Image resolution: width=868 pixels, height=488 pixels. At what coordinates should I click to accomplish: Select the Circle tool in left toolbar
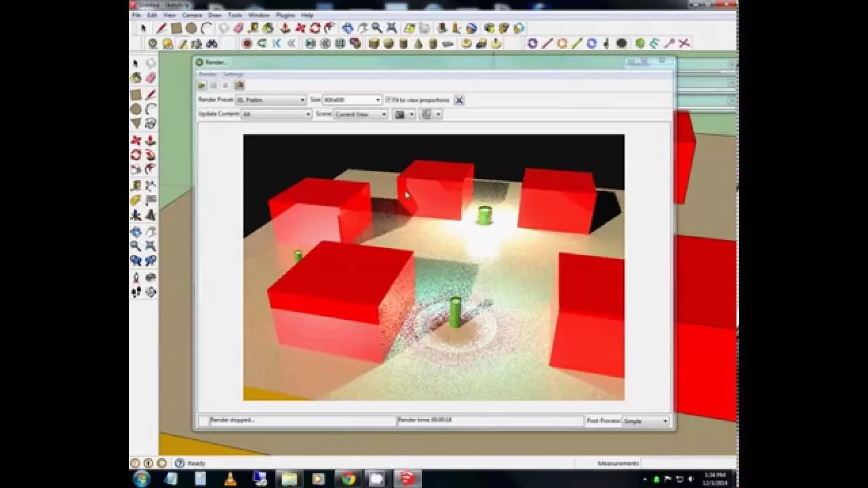[136, 109]
